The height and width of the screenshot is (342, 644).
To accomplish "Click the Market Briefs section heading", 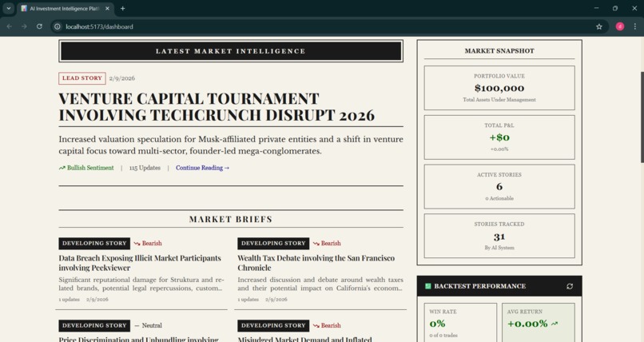I will [231, 219].
